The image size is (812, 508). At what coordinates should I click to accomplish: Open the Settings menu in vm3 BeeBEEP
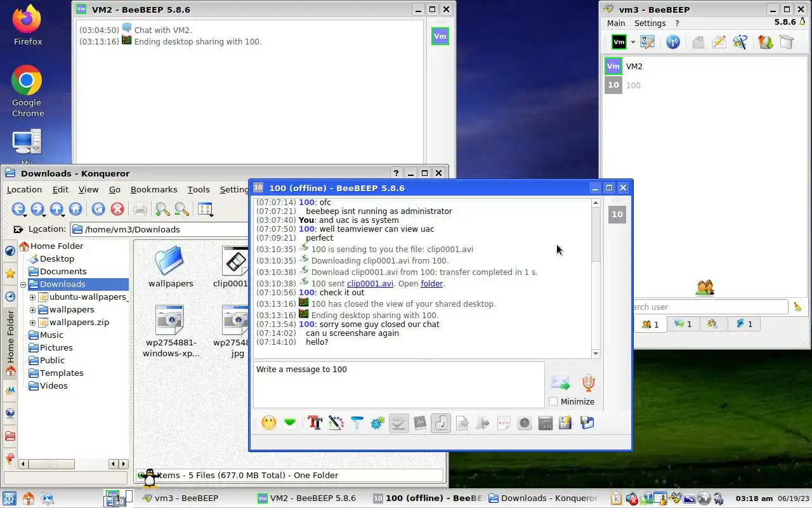(x=650, y=23)
